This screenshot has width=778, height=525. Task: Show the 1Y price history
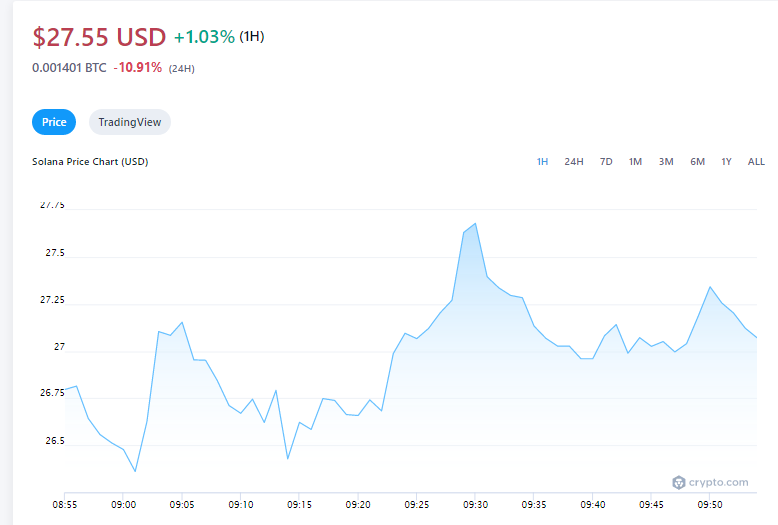pyautogui.click(x=726, y=162)
